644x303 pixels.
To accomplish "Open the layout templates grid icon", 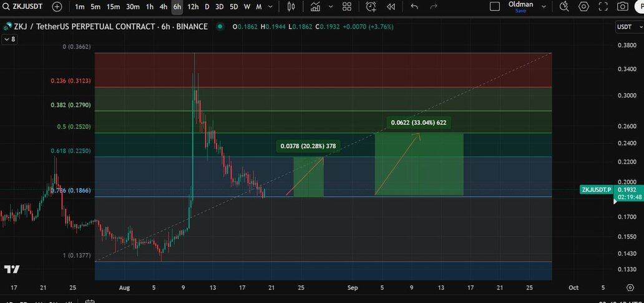I will [347, 7].
